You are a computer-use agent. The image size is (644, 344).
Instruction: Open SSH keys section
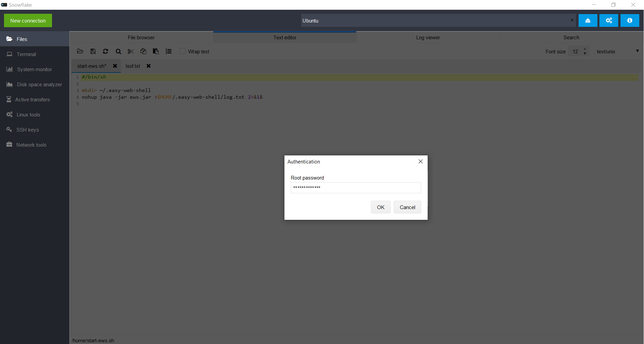tap(35, 130)
